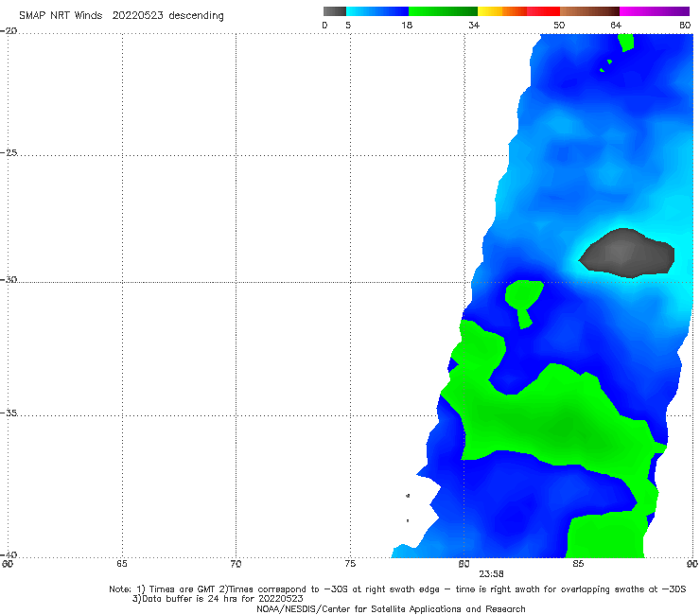Click the latitude label "-30"

(x=9, y=279)
